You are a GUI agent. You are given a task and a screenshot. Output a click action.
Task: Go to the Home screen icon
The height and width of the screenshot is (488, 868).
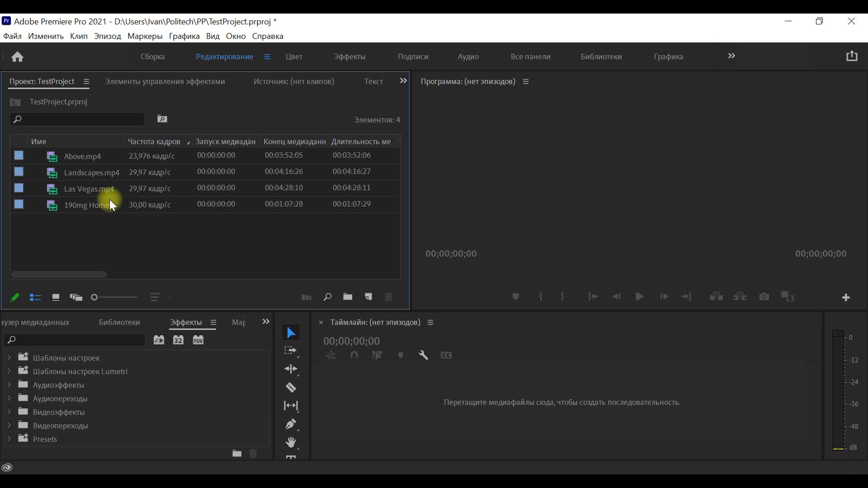click(x=17, y=56)
